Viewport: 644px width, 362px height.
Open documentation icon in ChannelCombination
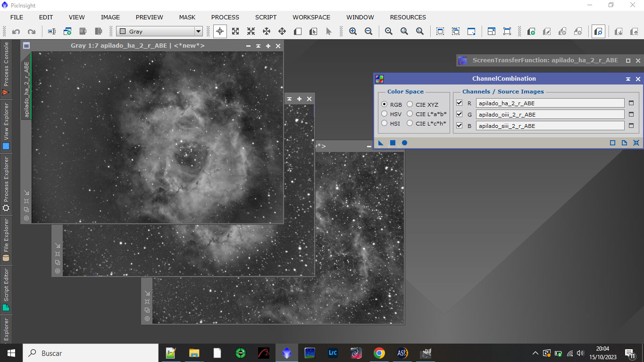pos(624,143)
